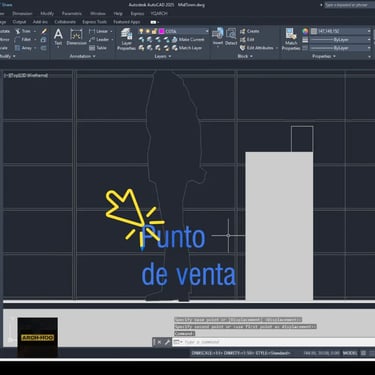The width and height of the screenshot is (375, 375).
Task: Click the grid display icon in status bar
Action: point(364,353)
